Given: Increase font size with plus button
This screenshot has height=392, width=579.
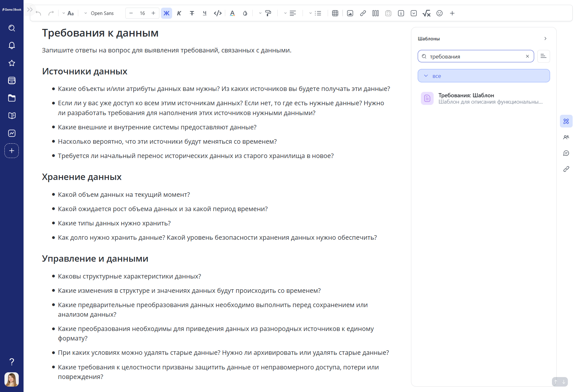Looking at the screenshot, I should coord(153,13).
